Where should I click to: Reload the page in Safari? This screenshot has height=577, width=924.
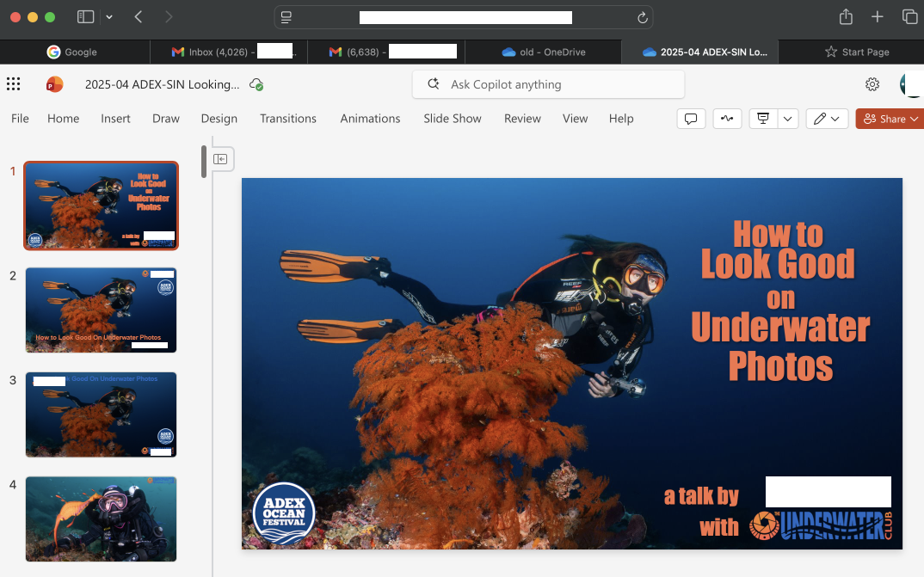click(x=643, y=18)
